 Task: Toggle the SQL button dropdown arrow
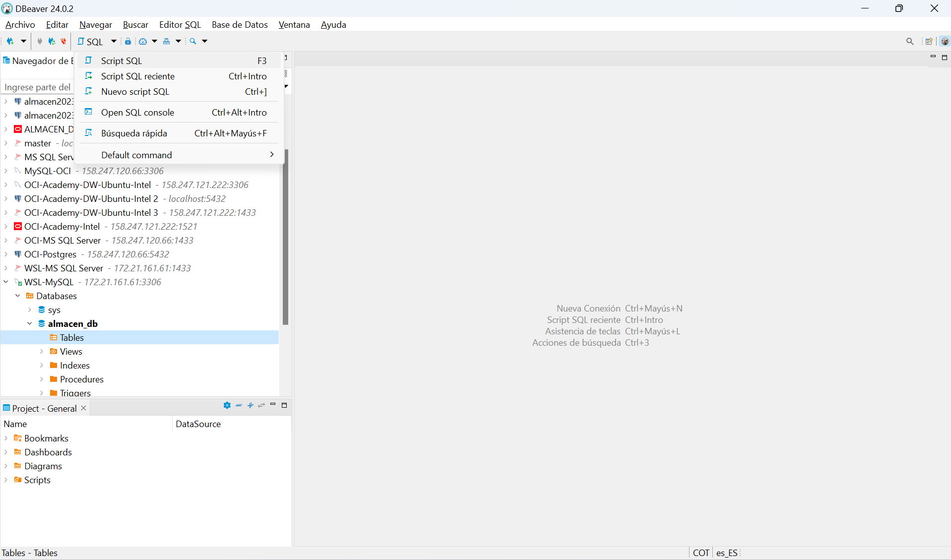coord(114,41)
